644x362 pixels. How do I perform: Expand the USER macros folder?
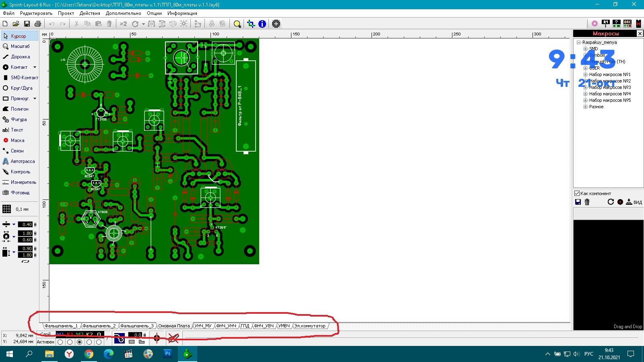(586, 68)
